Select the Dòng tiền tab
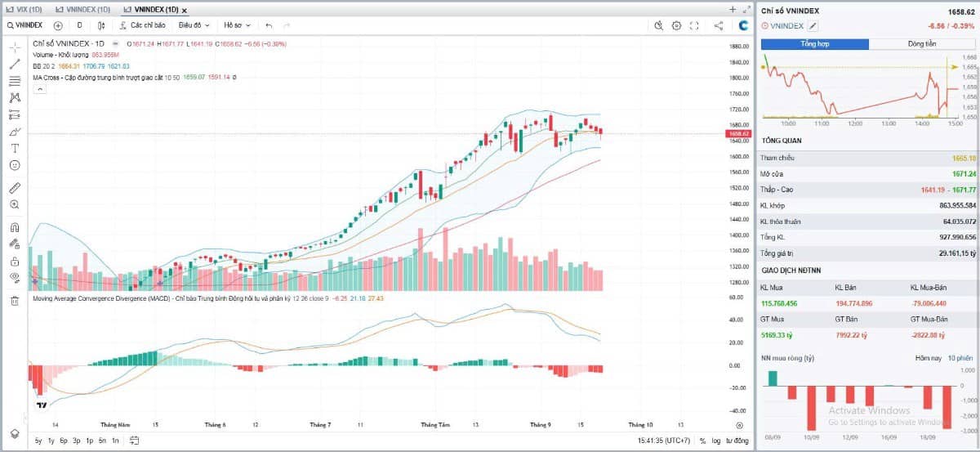Image resolution: width=980 pixels, height=452 pixels. tap(923, 44)
